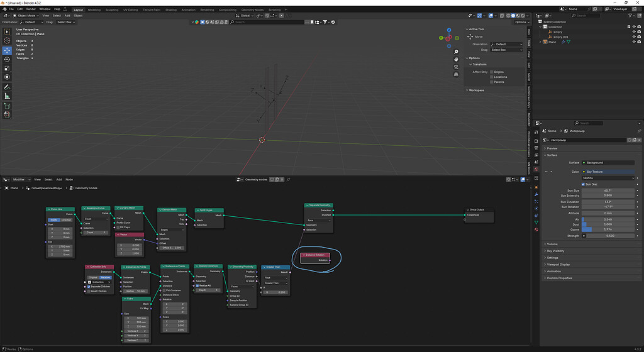Switch to the Geometry Nodes workspace tab

point(252,9)
